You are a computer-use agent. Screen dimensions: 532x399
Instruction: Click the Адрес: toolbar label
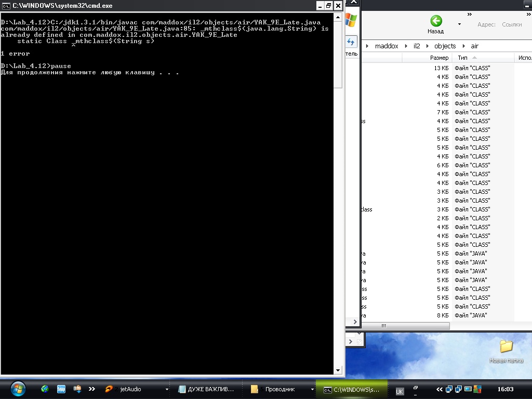coord(486,24)
